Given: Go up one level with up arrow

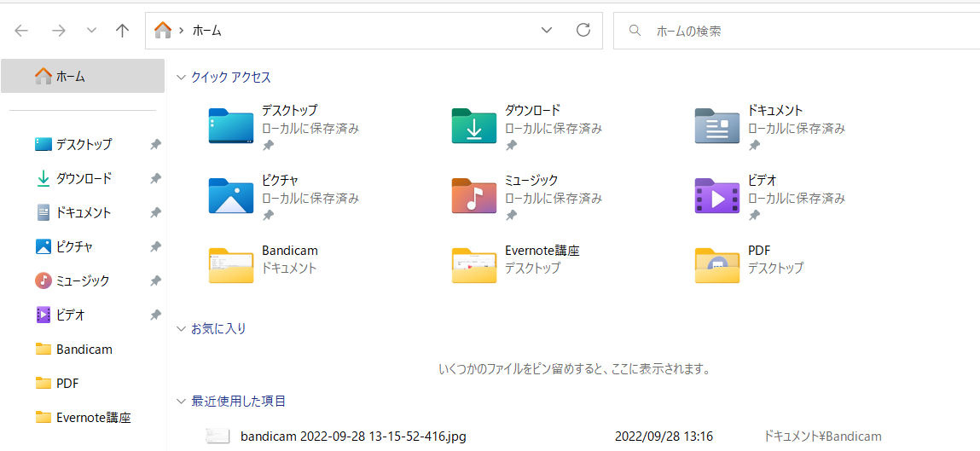Looking at the screenshot, I should [x=123, y=31].
